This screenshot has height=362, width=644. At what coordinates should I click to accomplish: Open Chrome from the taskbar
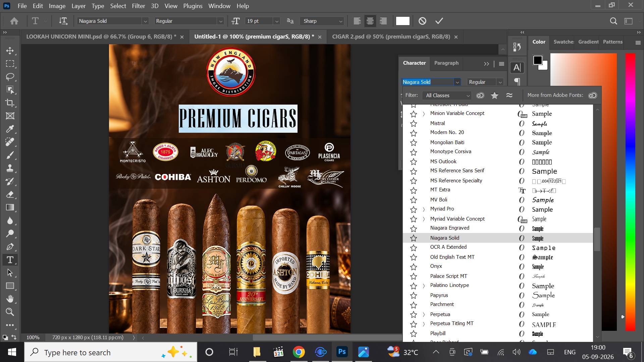[x=299, y=352]
